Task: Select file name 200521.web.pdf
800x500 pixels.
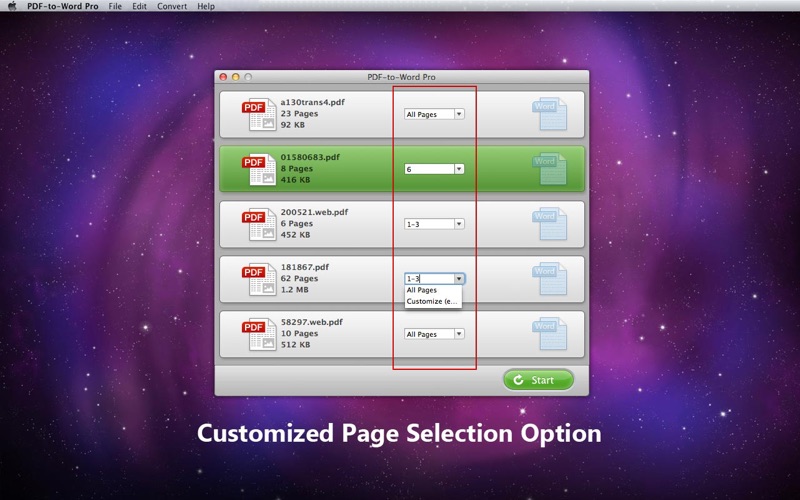Action: 314,212
